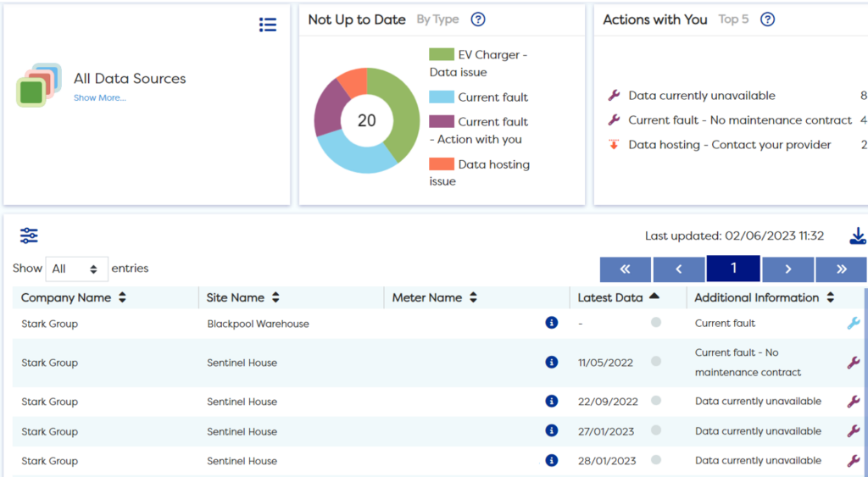Click wrench icon beside Current fault - No maintenance contract action
This screenshot has height=477, width=868.
pyautogui.click(x=614, y=119)
